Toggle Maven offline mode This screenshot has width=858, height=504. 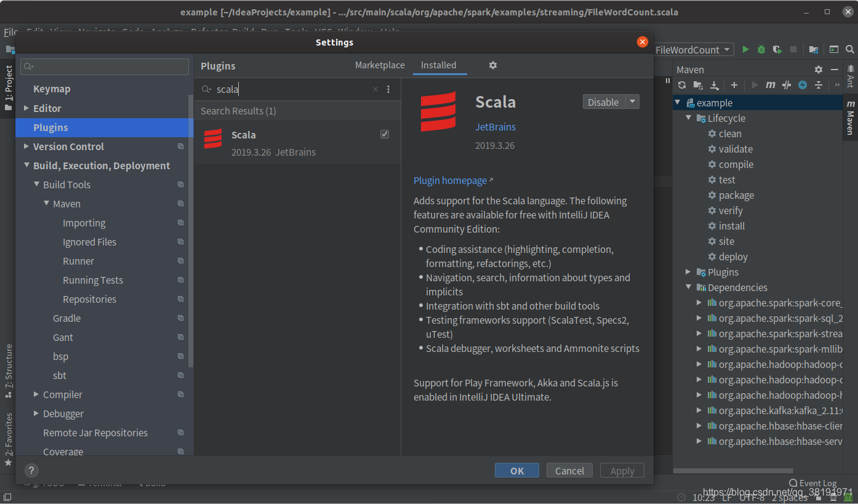[x=787, y=85]
